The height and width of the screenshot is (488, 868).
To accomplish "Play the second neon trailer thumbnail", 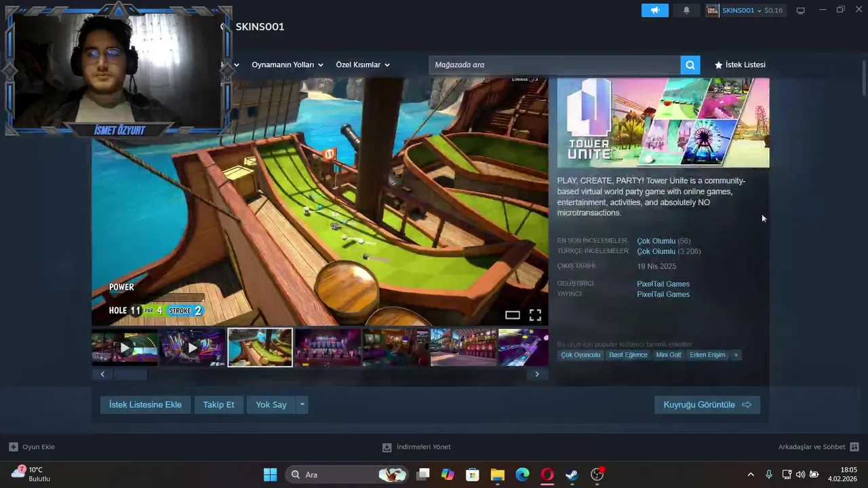I will tap(193, 348).
